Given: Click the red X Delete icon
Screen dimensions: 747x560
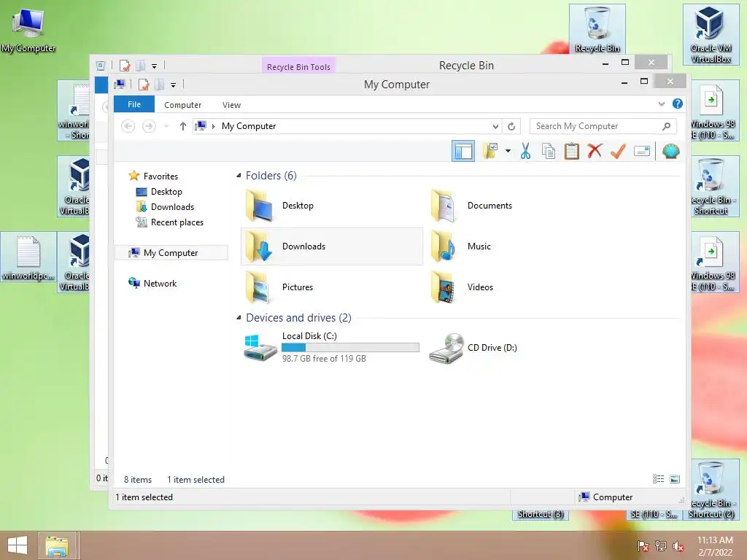Looking at the screenshot, I should [x=595, y=151].
